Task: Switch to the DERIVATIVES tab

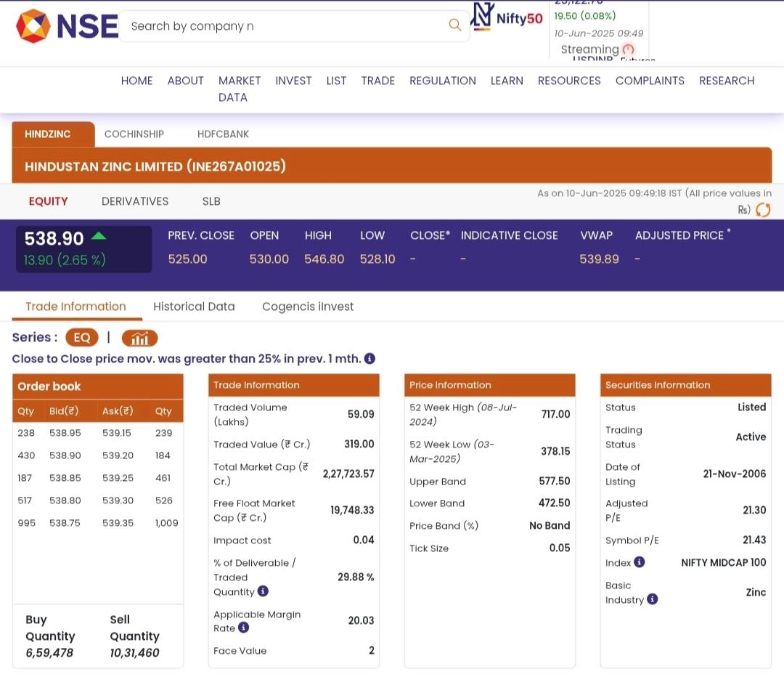Action: (135, 201)
